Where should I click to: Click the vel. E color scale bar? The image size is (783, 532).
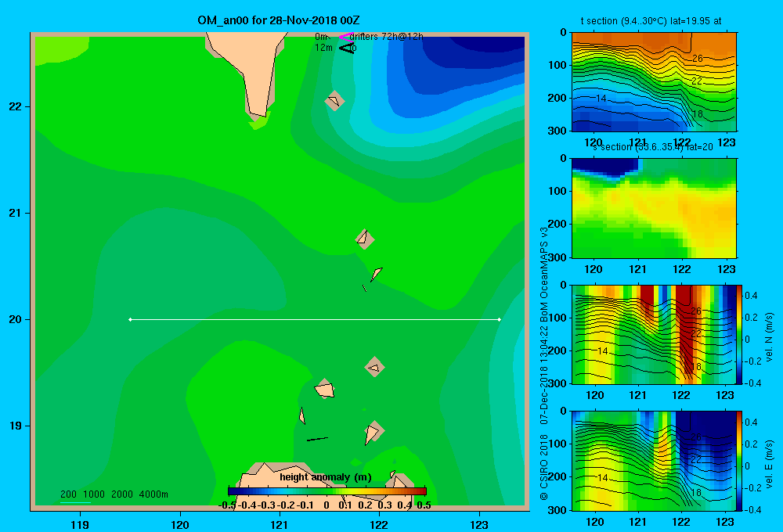(740, 461)
